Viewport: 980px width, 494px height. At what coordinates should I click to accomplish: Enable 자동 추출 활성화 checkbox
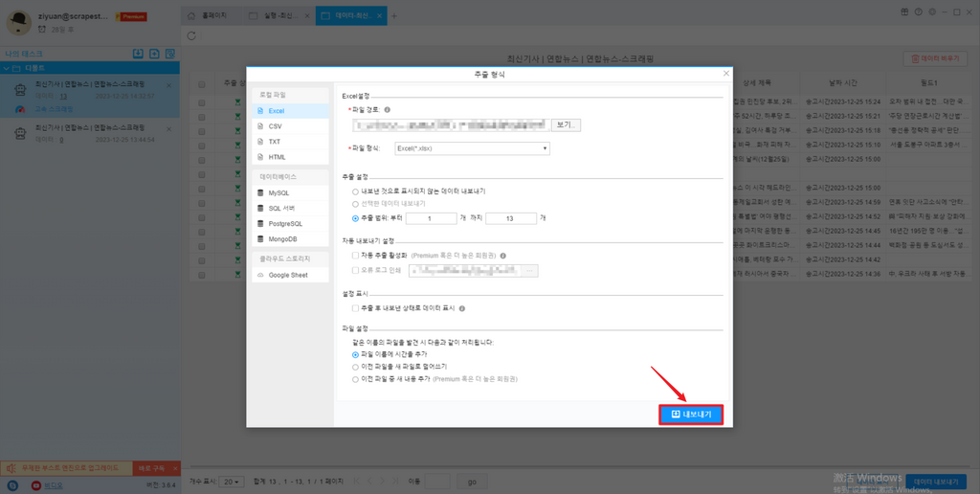coord(355,255)
